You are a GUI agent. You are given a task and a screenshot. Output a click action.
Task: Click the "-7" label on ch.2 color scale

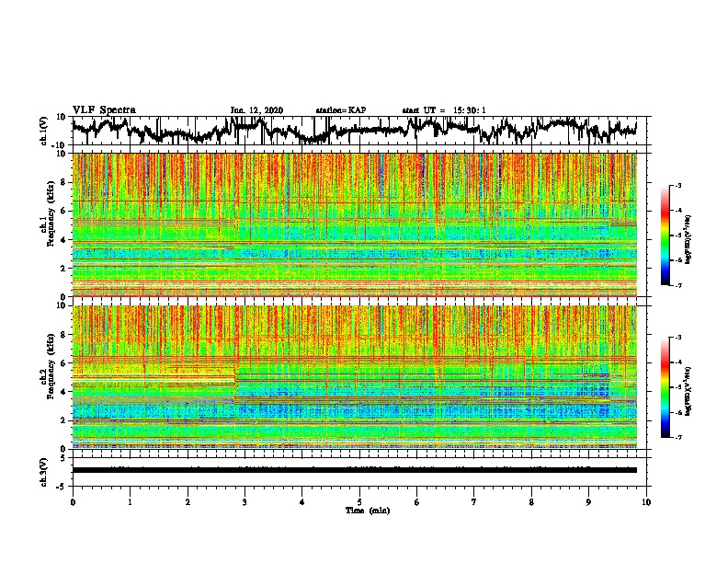point(677,437)
